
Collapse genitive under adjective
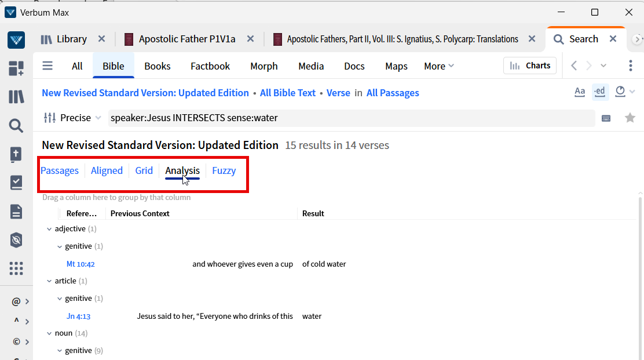point(60,246)
